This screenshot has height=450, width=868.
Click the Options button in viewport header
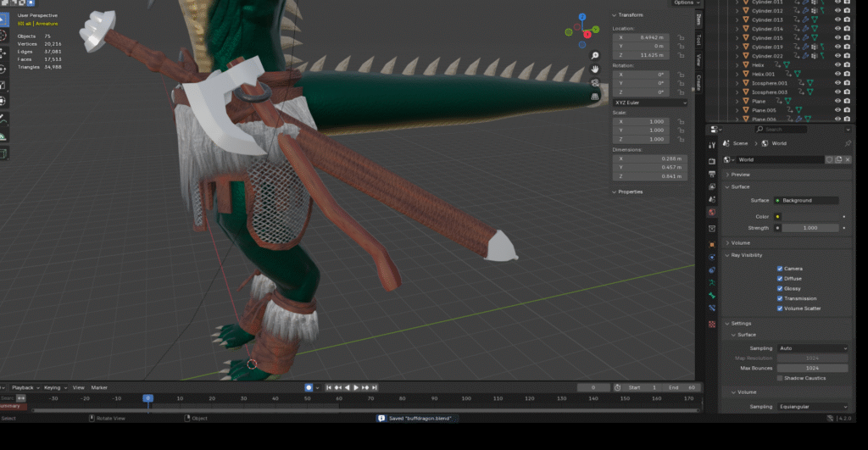click(x=683, y=3)
